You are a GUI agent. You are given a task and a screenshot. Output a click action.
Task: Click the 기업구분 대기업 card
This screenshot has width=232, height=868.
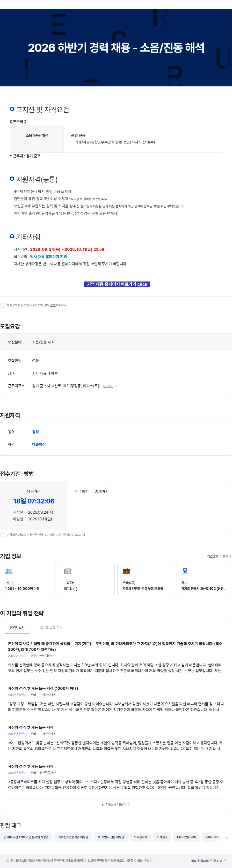(87, 579)
